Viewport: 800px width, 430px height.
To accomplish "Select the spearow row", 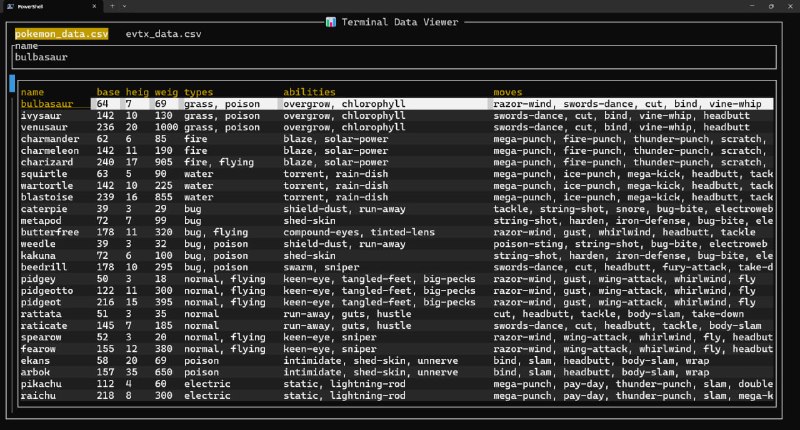I will 397,337.
